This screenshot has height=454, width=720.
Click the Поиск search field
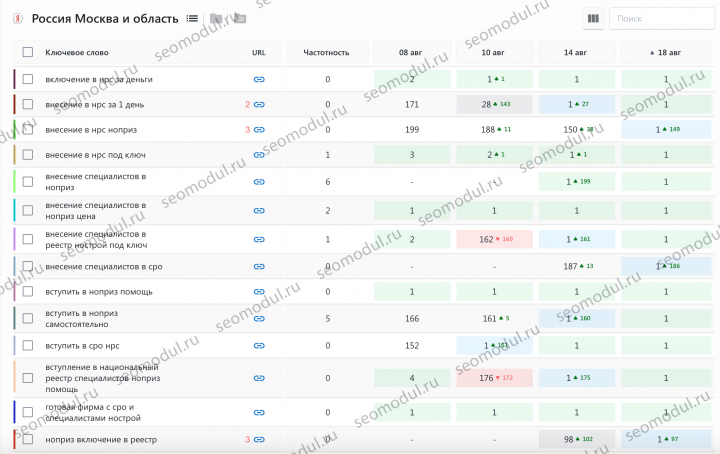point(662,19)
